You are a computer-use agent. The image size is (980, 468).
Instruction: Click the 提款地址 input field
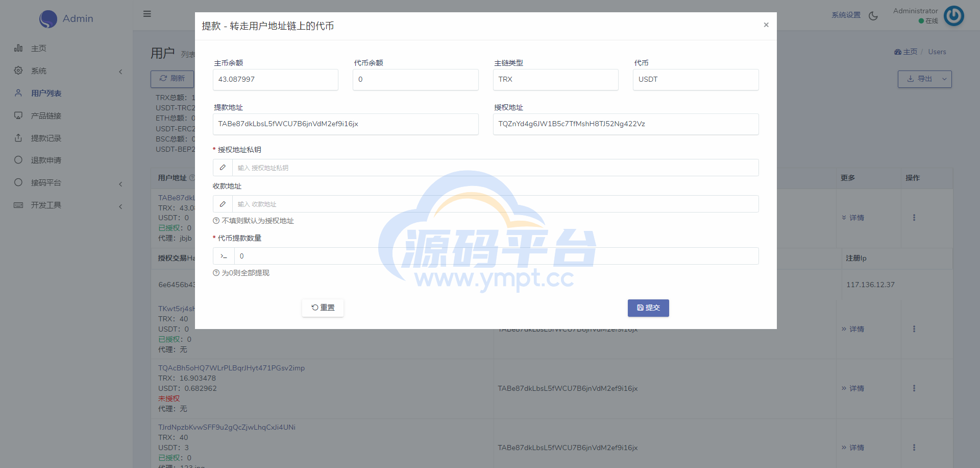(346, 124)
